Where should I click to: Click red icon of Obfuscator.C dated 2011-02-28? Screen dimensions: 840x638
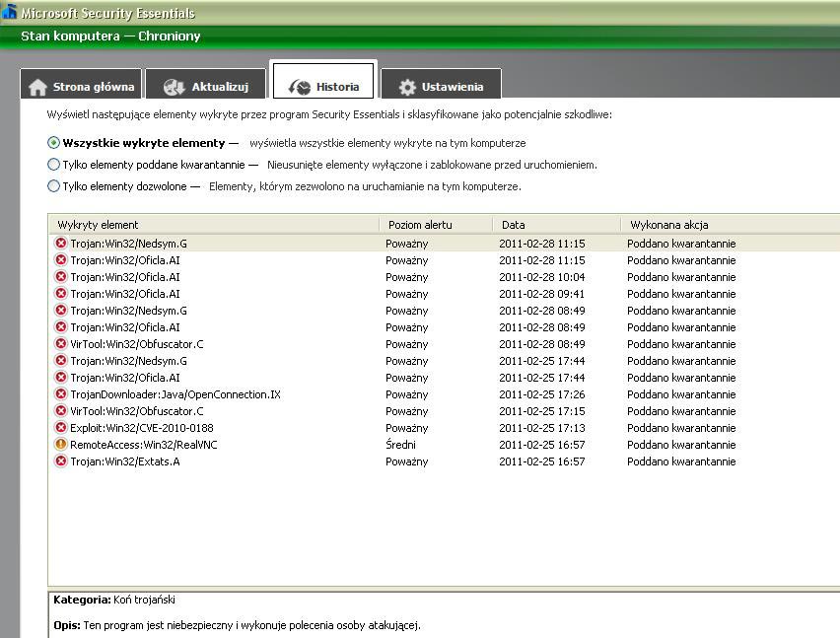[61, 343]
